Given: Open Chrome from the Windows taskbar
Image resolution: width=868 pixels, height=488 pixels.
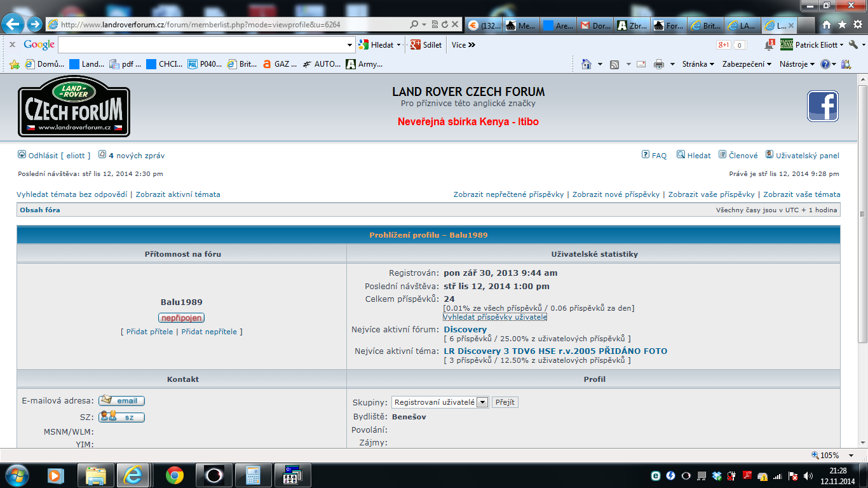Looking at the screenshot, I should click(x=175, y=475).
